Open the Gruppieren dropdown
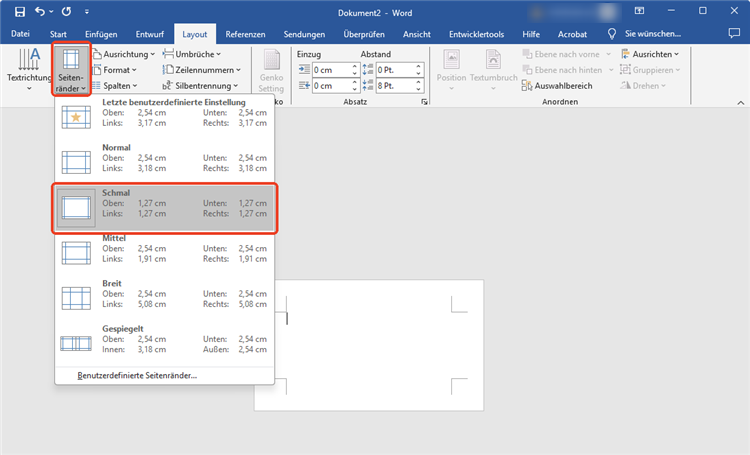This screenshot has height=455, width=750. coord(650,70)
